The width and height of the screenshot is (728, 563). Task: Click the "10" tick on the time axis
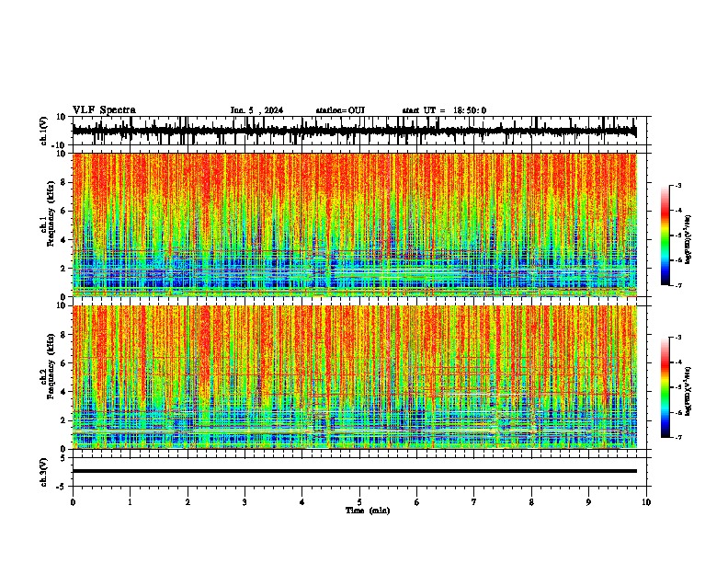point(646,502)
